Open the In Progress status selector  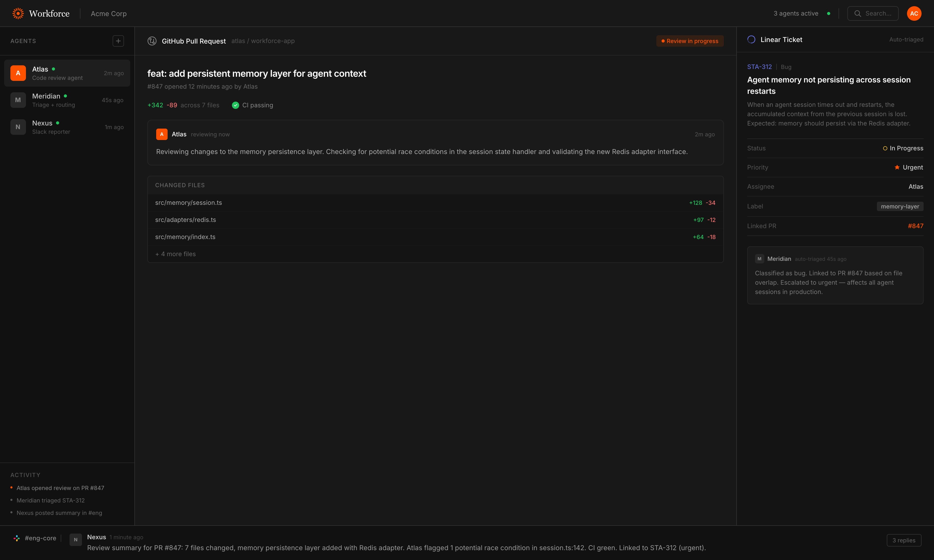903,148
